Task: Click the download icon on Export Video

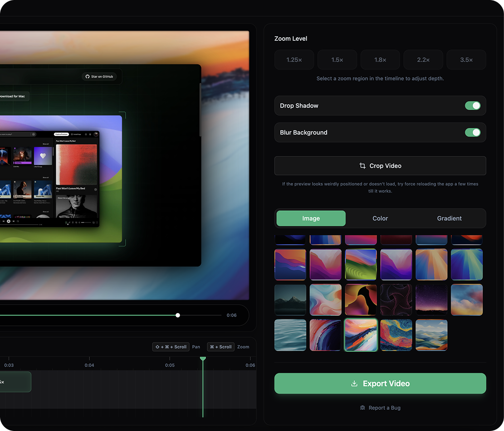Action: coord(354,383)
